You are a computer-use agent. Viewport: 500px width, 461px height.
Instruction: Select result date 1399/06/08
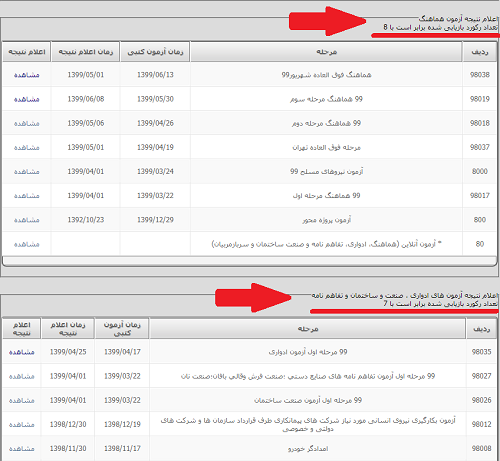pyautogui.click(x=86, y=99)
